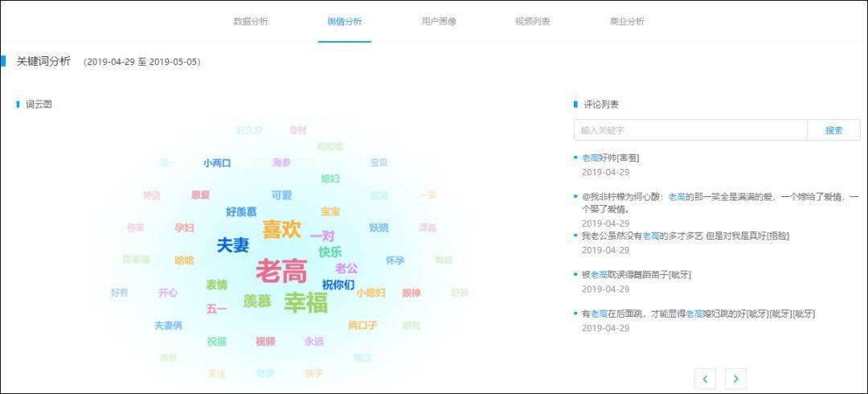Open the comment 老高好帅[害羞]
868x394 pixels.
pos(610,158)
